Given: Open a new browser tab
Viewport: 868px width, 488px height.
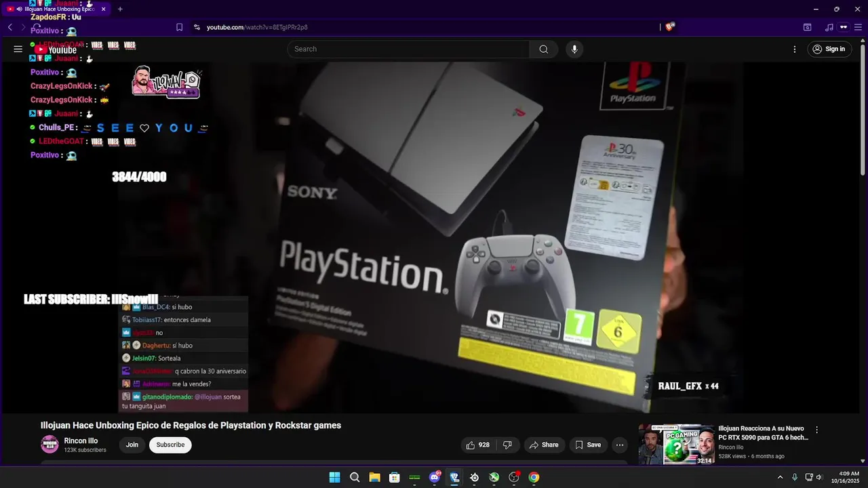Looking at the screenshot, I should pos(120,9).
